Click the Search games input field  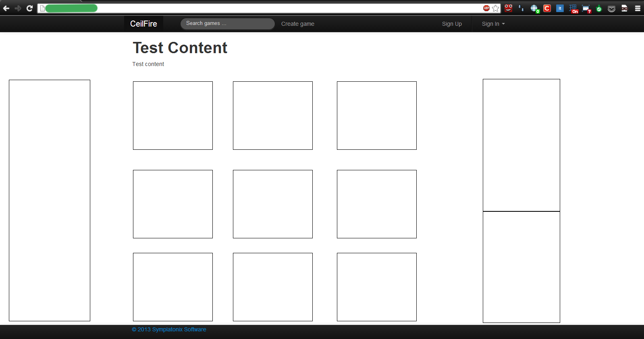click(x=227, y=24)
